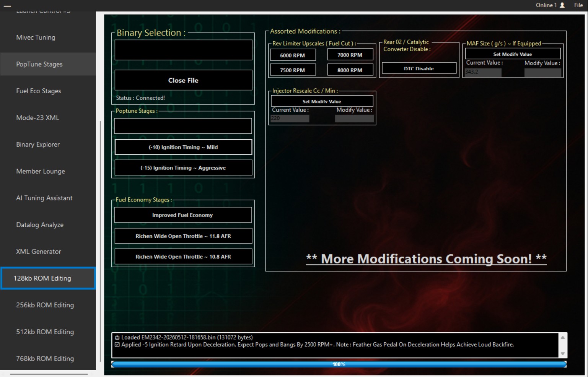Image resolution: width=588 pixels, height=377 pixels.
Task: Set rev limiter to 7500 RPM
Action: tap(293, 70)
